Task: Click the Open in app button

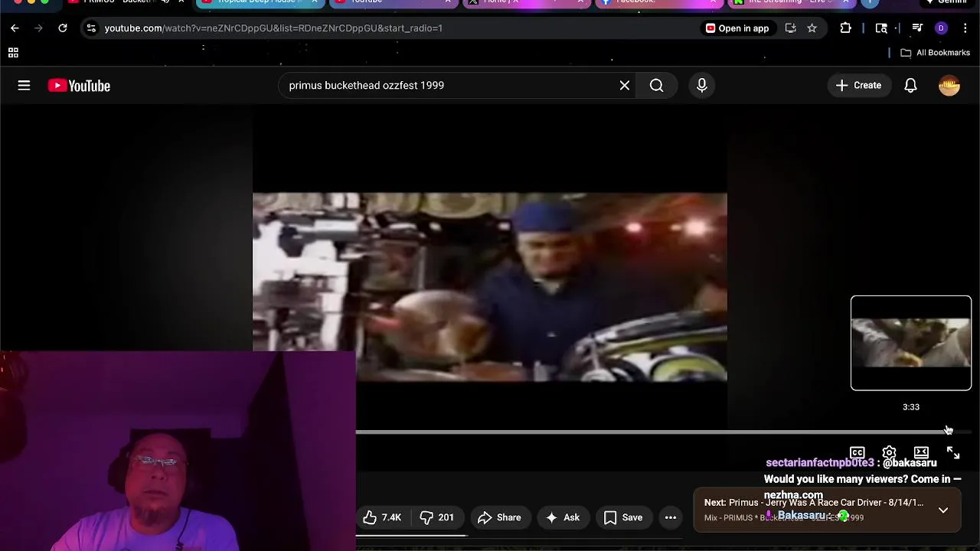Action: pyautogui.click(x=737, y=28)
